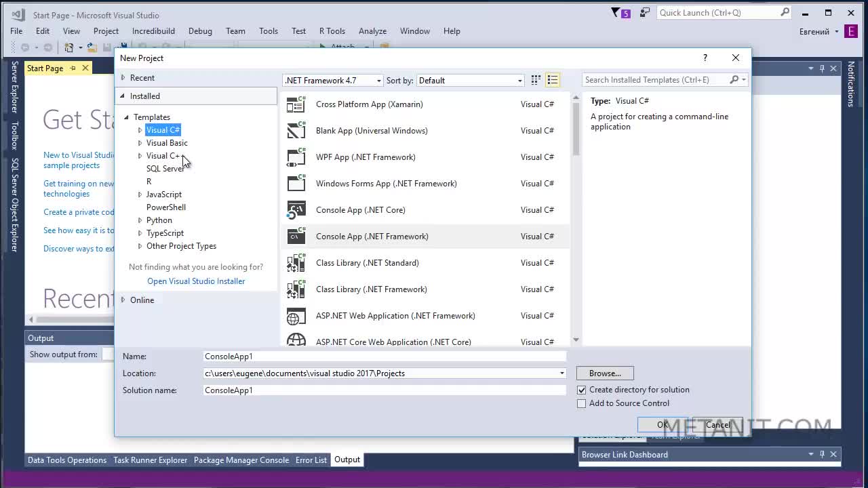Select the SQL Server tree item
This screenshot has width=868, height=488.
pyautogui.click(x=165, y=169)
